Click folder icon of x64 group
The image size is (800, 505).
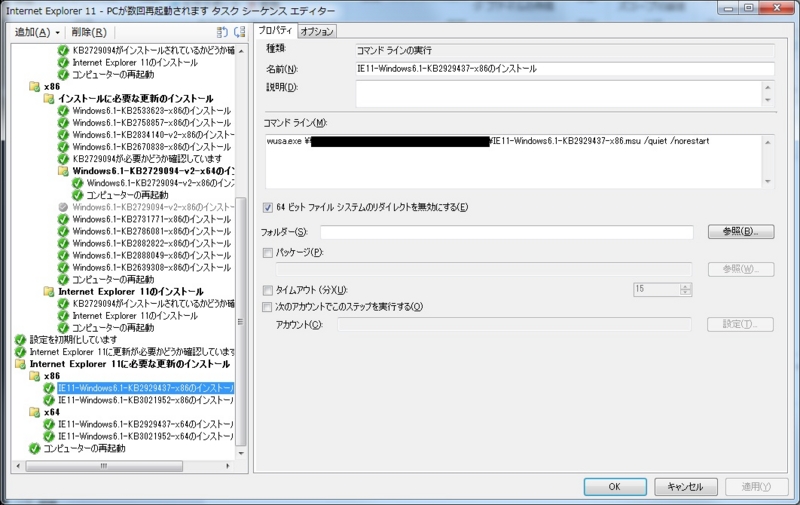pos(35,412)
